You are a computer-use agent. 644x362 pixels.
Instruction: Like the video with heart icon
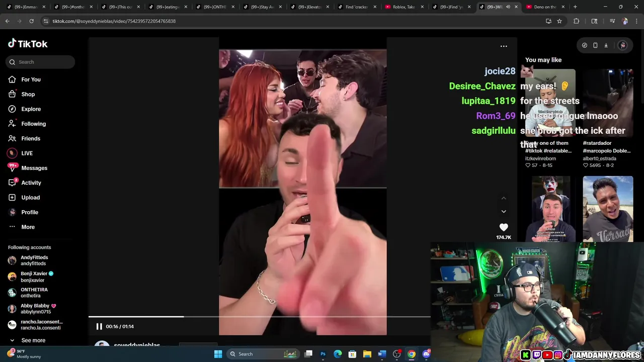(504, 227)
